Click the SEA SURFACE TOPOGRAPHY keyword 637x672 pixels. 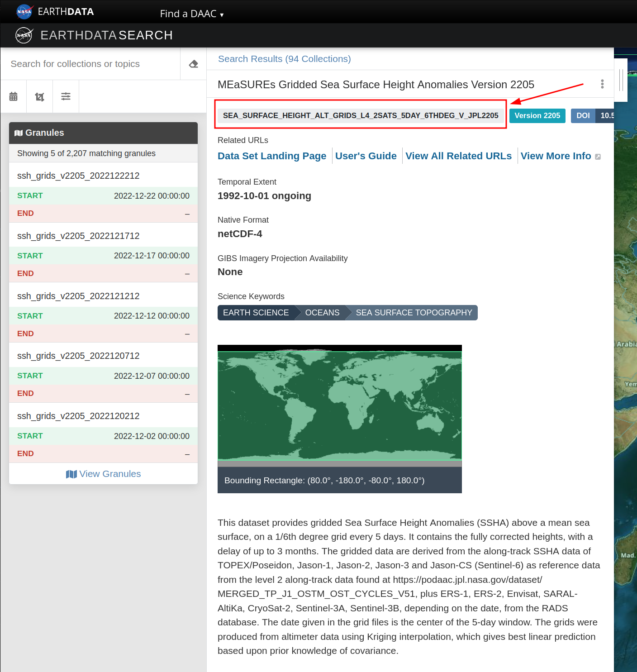point(414,313)
